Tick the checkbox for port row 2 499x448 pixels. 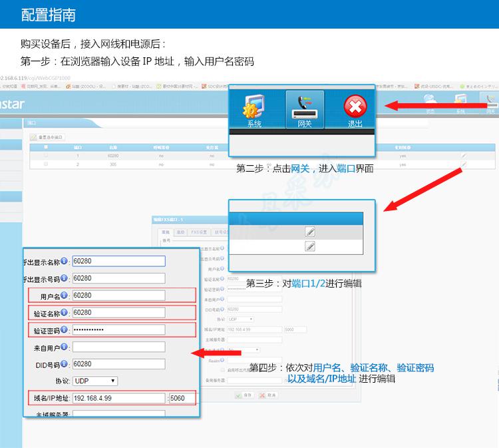pyautogui.click(x=46, y=164)
